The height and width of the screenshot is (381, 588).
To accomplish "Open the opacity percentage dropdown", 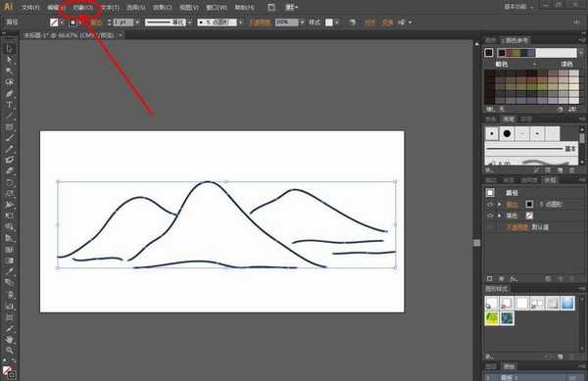I will coord(302,23).
